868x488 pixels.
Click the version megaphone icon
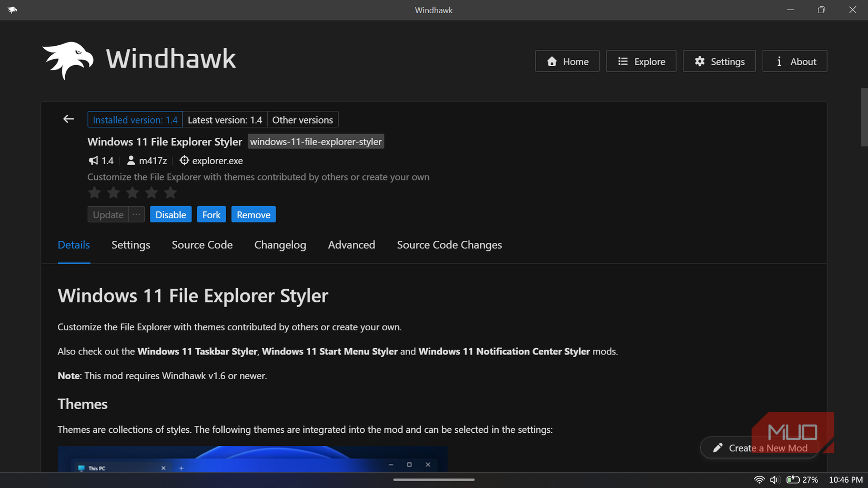click(93, 161)
